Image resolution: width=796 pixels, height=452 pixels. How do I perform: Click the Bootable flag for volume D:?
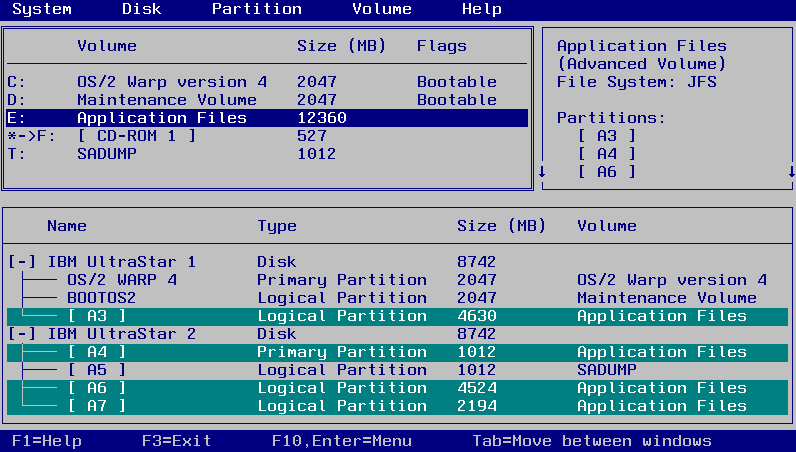click(457, 100)
